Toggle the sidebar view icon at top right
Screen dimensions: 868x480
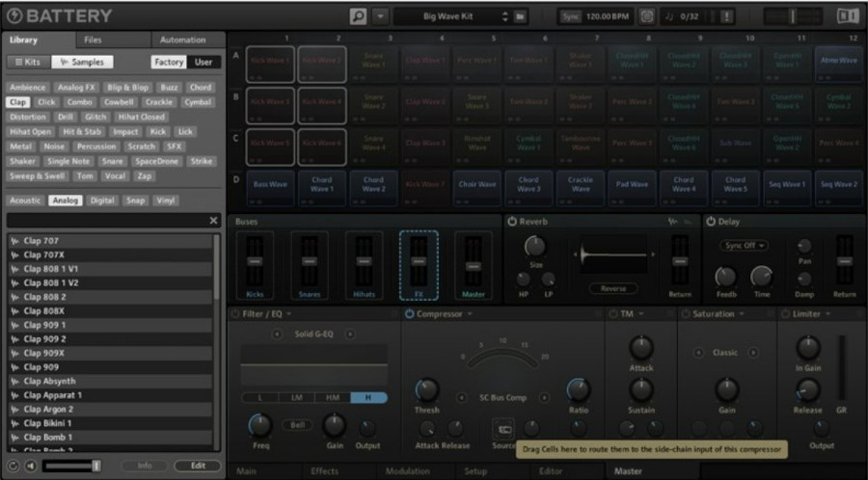[846, 16]
